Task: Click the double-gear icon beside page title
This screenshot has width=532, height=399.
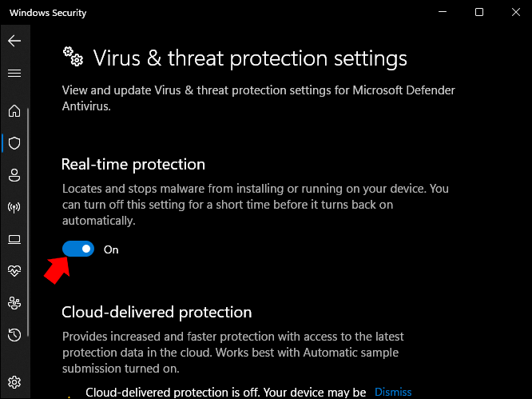Action: pos(73,57)
